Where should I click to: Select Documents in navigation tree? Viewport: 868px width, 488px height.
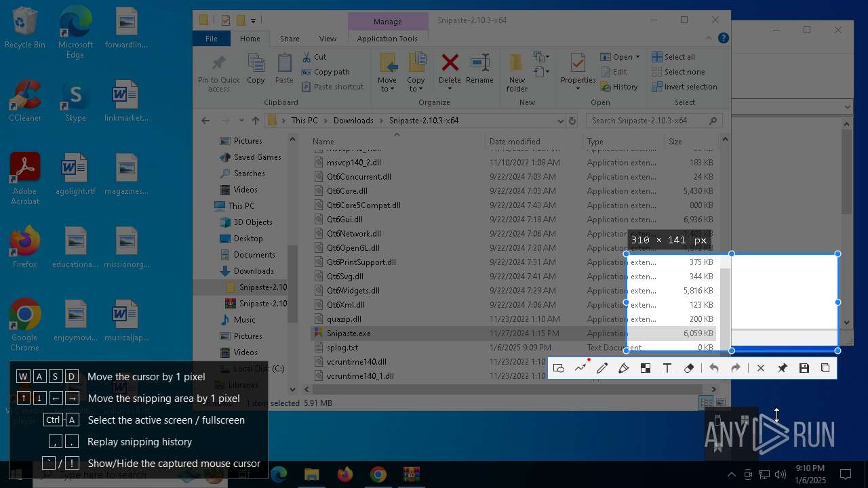(254, 255)
